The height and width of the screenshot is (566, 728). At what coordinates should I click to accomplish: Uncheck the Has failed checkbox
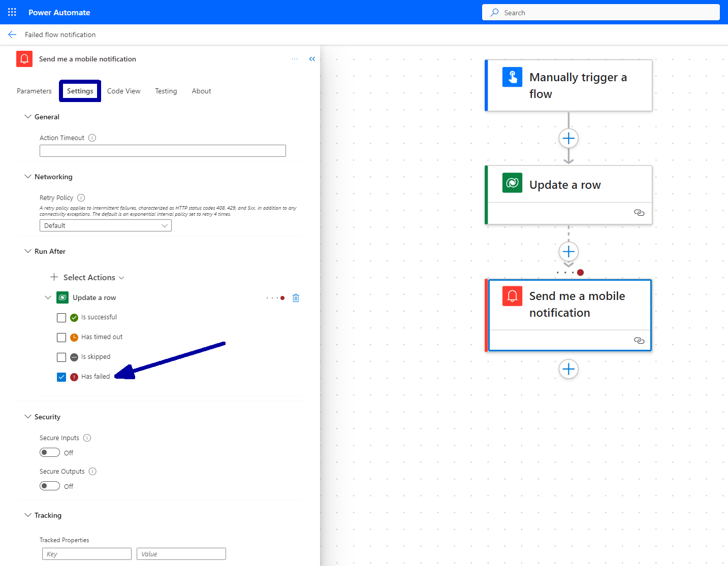pyautogui.click(x=61, y=377)
